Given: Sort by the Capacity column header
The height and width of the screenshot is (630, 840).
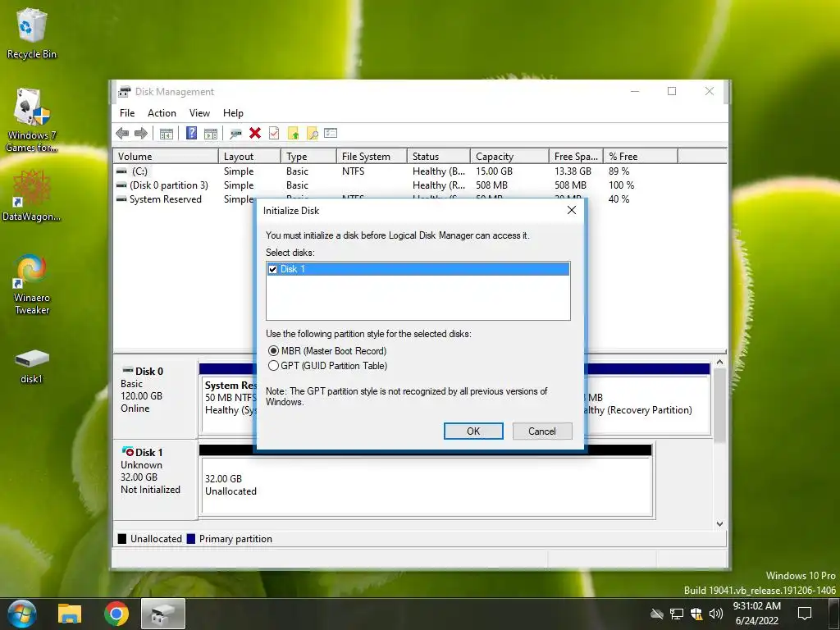Looking at the screenshot, I should pos(509,157).
